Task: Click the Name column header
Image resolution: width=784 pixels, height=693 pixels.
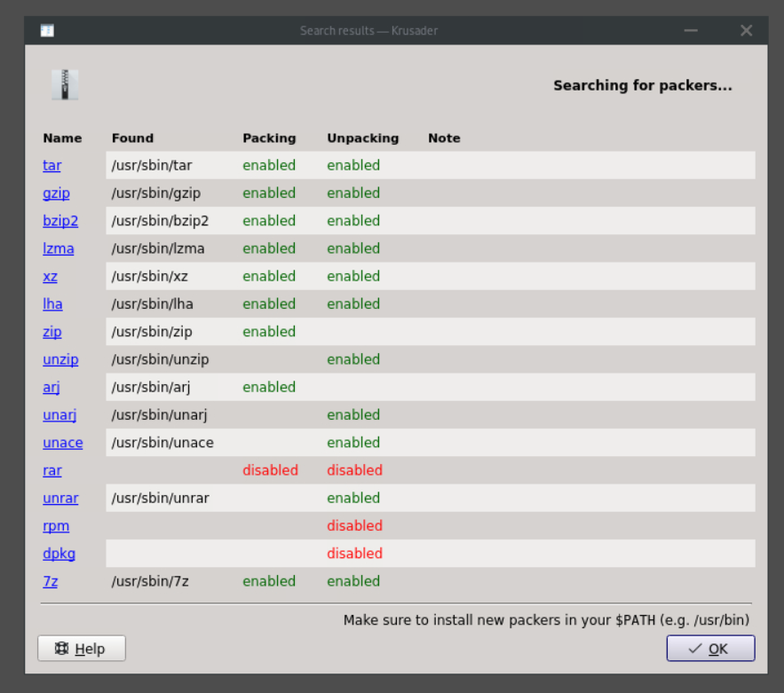Action: (62, 138)
